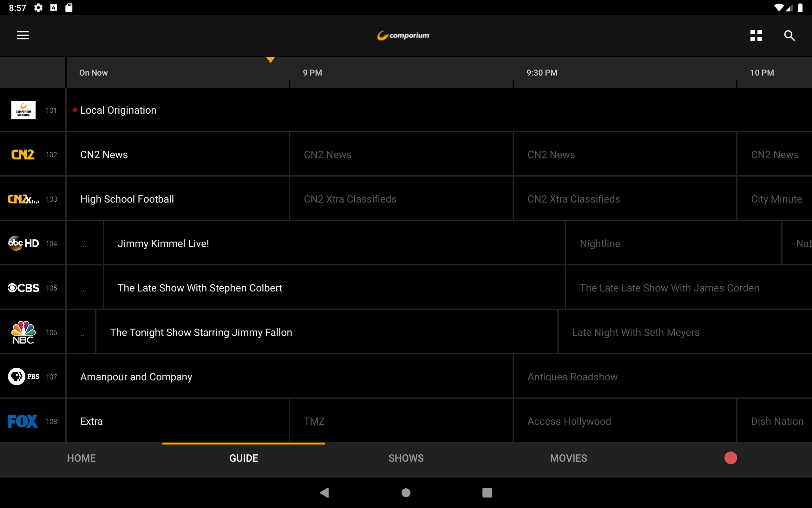This screenshot has height=508, width=812.
Task: Open the MOVIES tab
Action: pyautogui.click(x=568, y=458)
